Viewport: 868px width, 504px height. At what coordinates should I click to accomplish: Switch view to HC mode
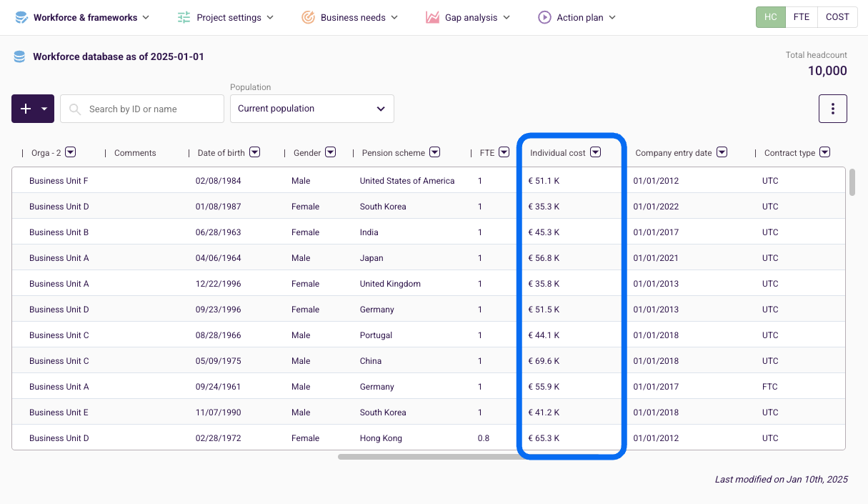point(770,17)
